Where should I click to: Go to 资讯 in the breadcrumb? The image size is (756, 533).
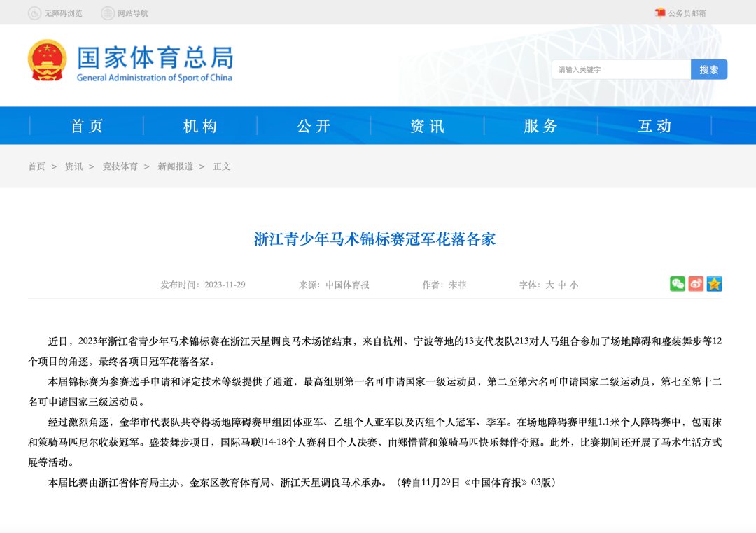click(73, 166)
